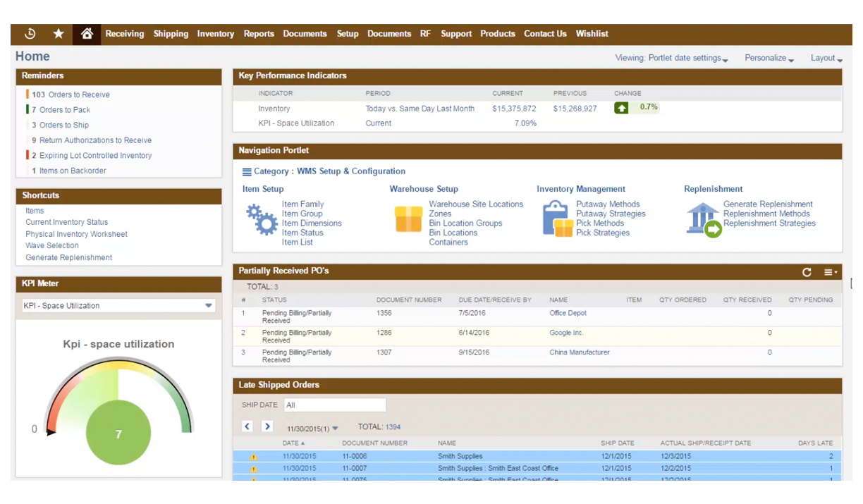Click the Warehouse Setup box icon
863x504 pixels.
(408, 220)
